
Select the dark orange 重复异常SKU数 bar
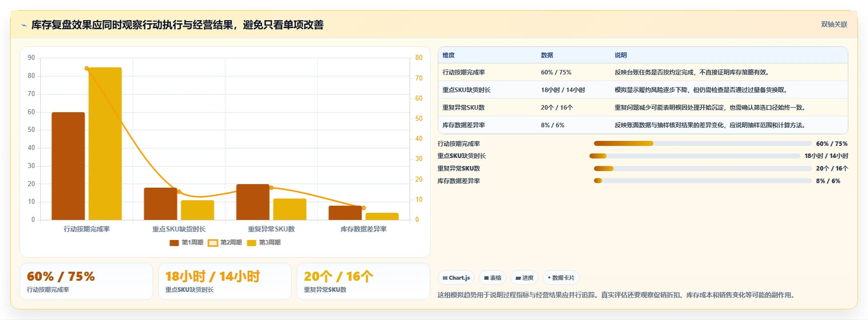click(x=253, y=202)
